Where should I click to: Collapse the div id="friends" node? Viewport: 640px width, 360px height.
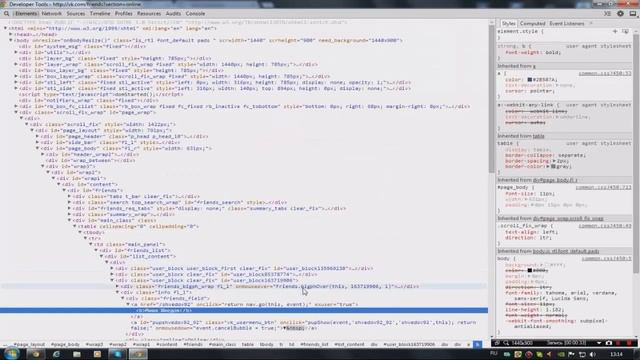(64, 190)
